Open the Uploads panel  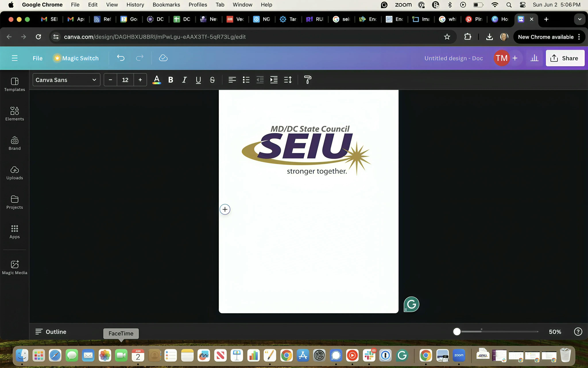point(15,173)
